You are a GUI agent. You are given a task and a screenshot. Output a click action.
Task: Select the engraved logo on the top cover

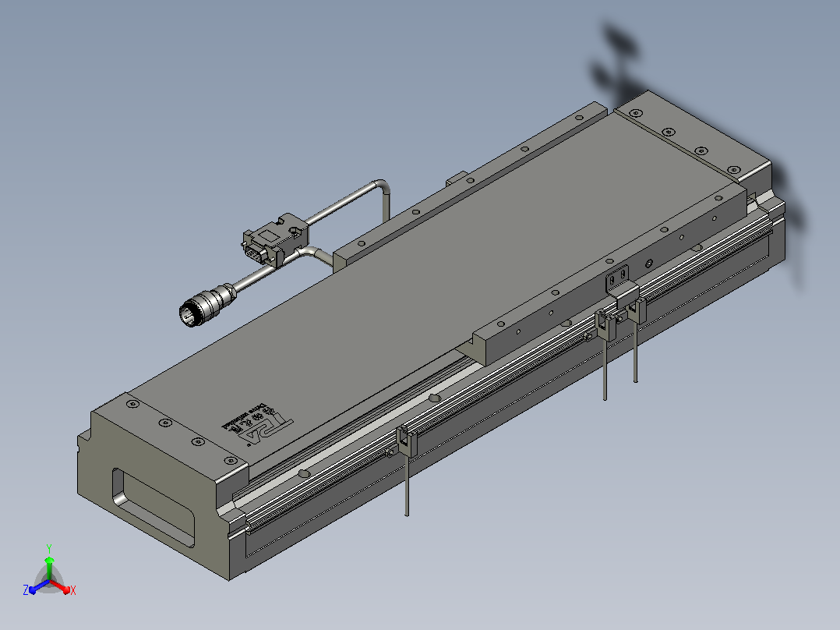coord(258,424)
